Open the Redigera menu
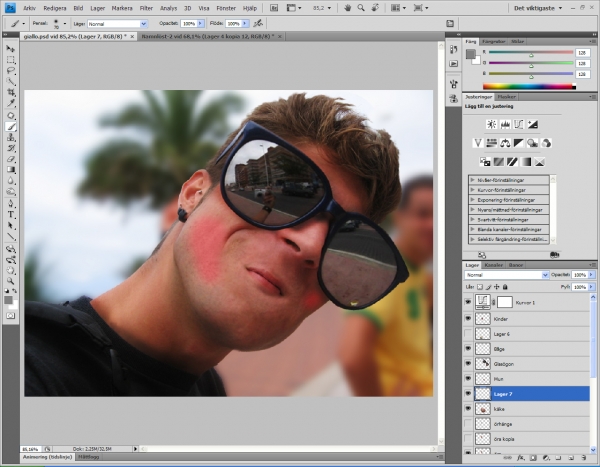This screenshot has height=467, width=600. (55, 8)
